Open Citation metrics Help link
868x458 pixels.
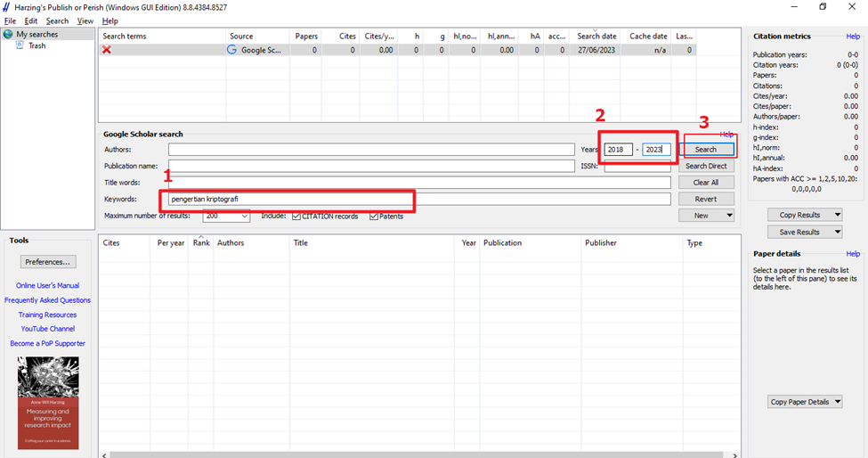(x=853, y=37)
